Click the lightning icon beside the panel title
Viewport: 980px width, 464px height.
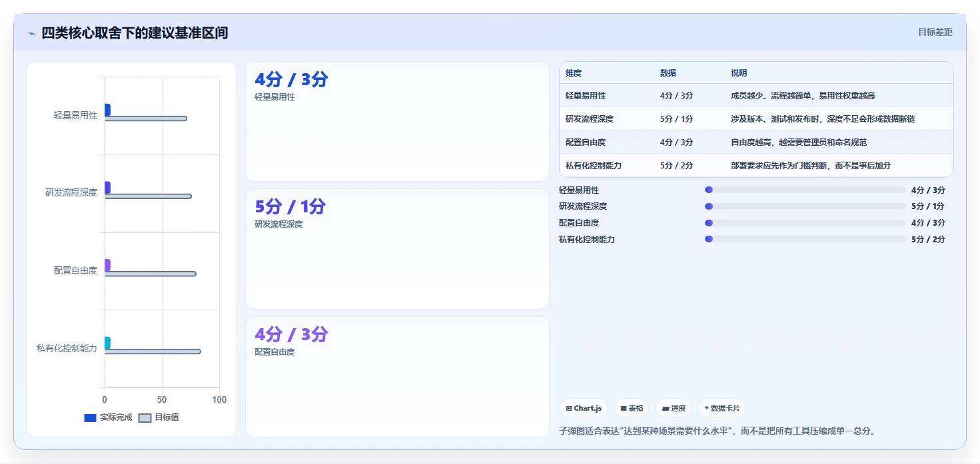pos(32,33)
